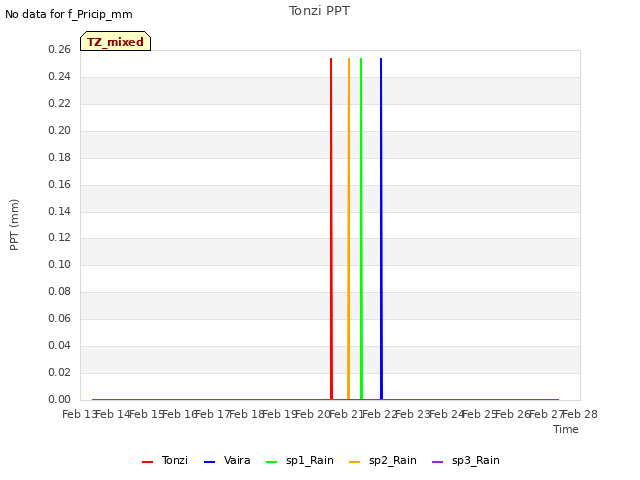
Task: Click the Feb 28 x-axis tick label
Action: click(x=580, y=414)
